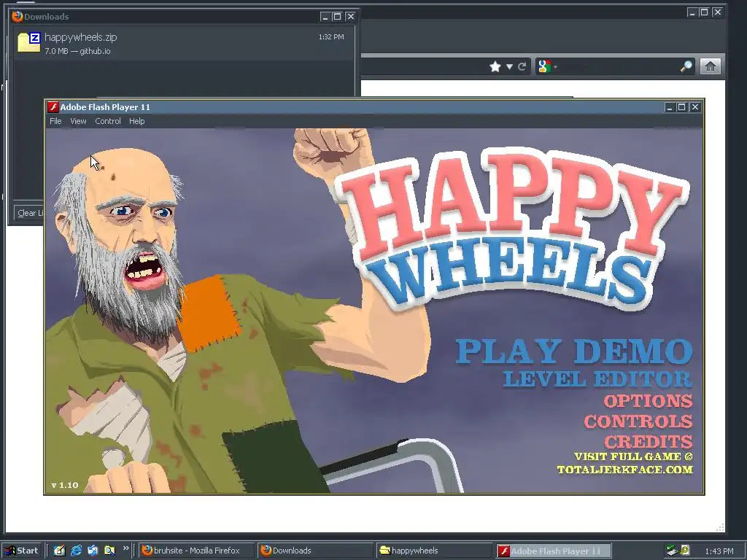Click the taskbar clock showing 1:43 PM
The height and width of the screenshot is (560, 747).
point(719,551)
